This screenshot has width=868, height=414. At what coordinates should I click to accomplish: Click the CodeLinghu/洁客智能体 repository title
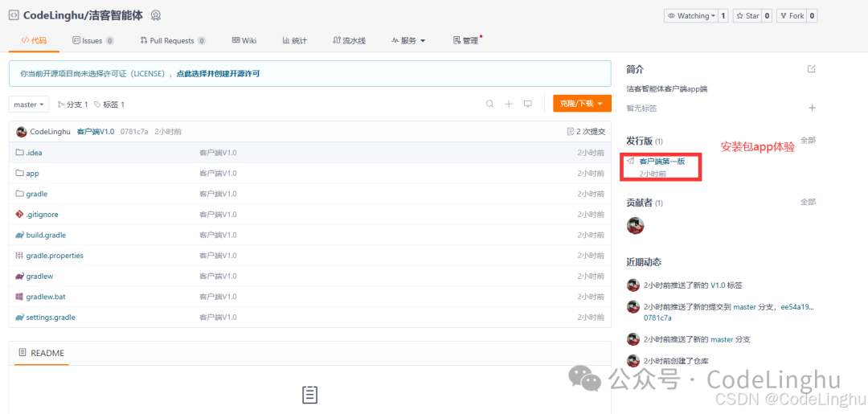[x=83, y=15]
